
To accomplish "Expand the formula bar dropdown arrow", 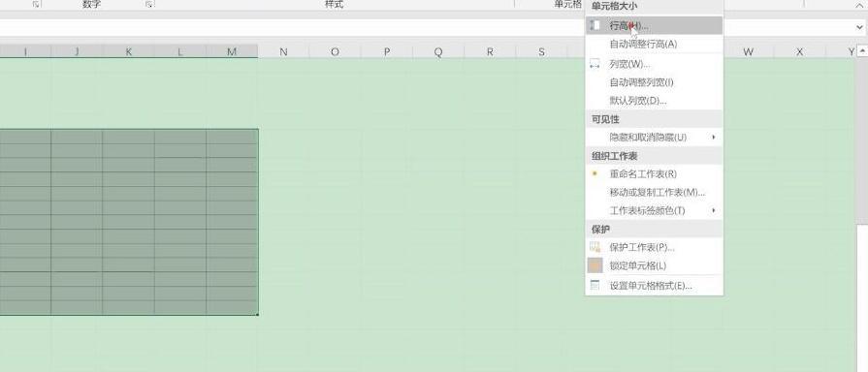I will pos(859,26).
